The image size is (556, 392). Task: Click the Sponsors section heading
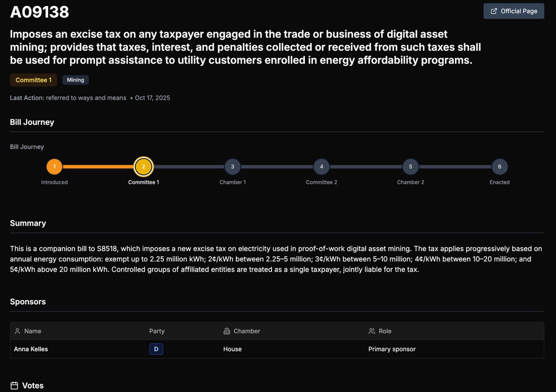(x=28, y=302)
